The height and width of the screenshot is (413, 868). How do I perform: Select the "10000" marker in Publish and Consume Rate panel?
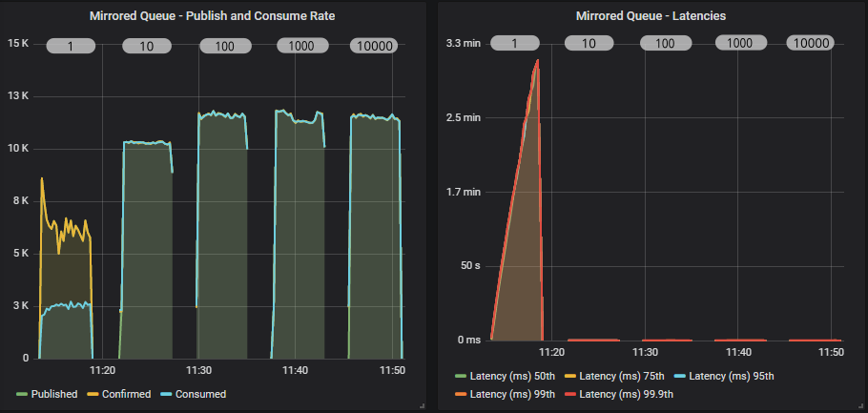tap(379, 46)
